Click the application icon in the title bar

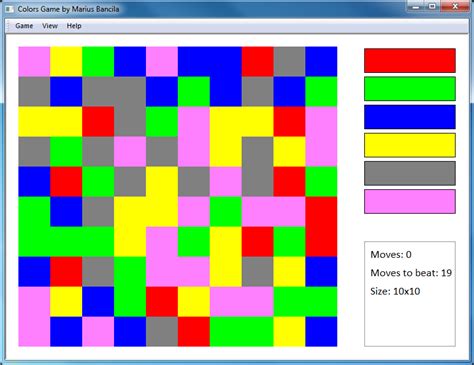(9, 9)
